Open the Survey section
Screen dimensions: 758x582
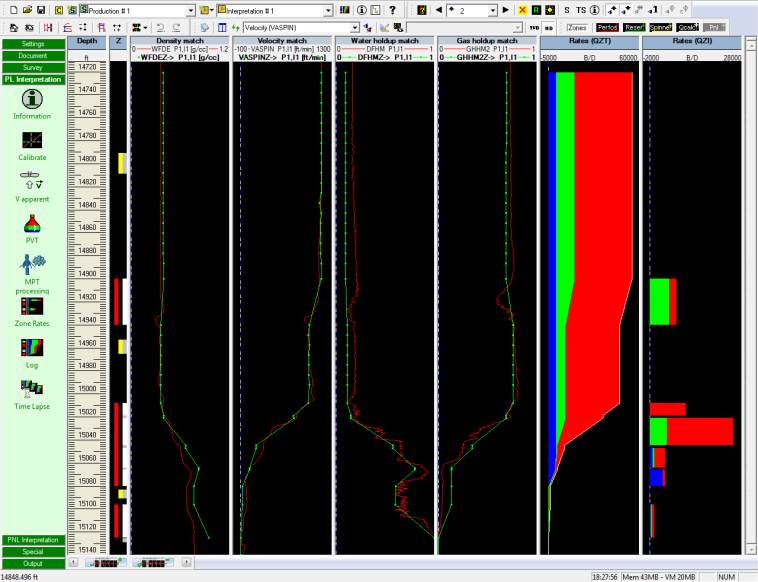(x=33, y=68)
